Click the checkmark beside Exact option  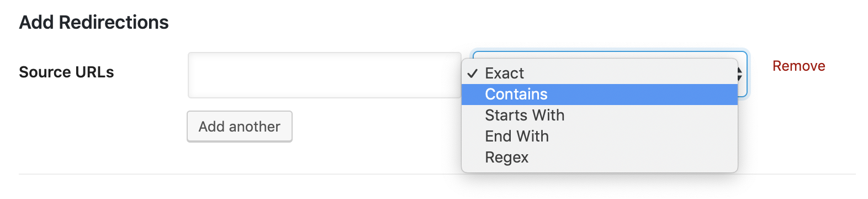pyautogui.click(x=473, y=73)
